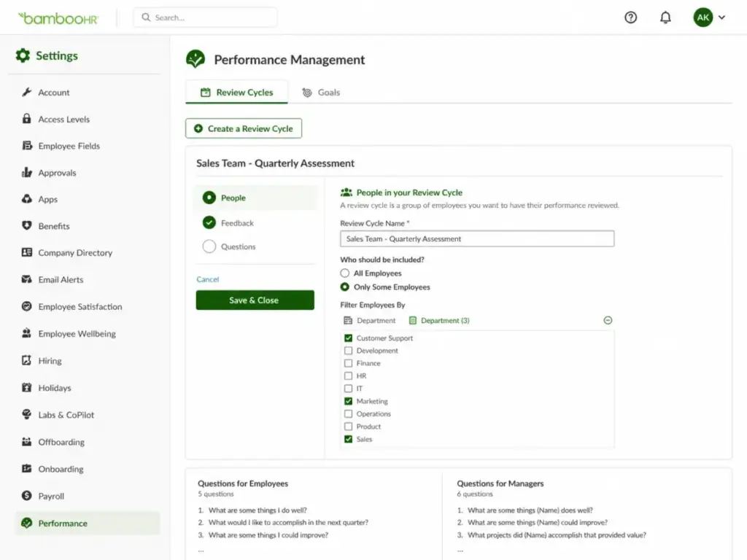This screenshot has width=747, height=560.
Task: Click the Questions for Employees heading
Action: click(243, 483)
